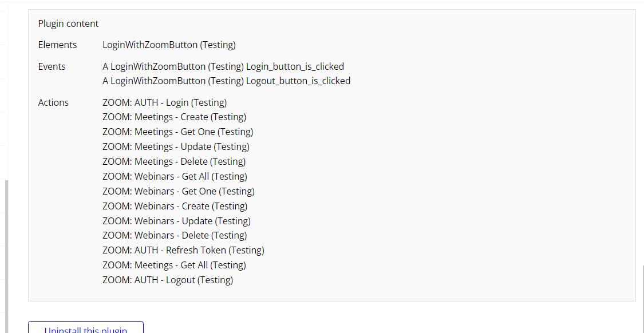Select the LoginWithZoomButton (Testing) element entry
Screen dimensions: 644x333
pos(169,45)
